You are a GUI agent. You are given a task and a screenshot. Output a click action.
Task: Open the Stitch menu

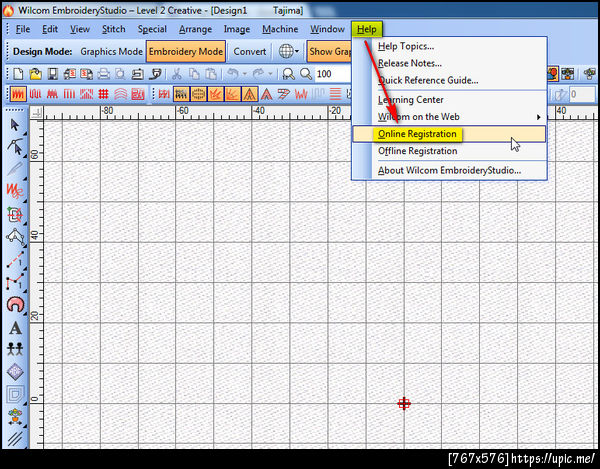tap(113, 29)
